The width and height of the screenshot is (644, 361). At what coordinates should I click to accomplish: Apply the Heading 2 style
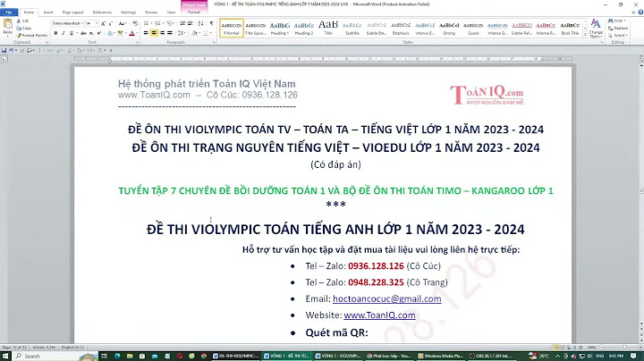tap(304, 28)
